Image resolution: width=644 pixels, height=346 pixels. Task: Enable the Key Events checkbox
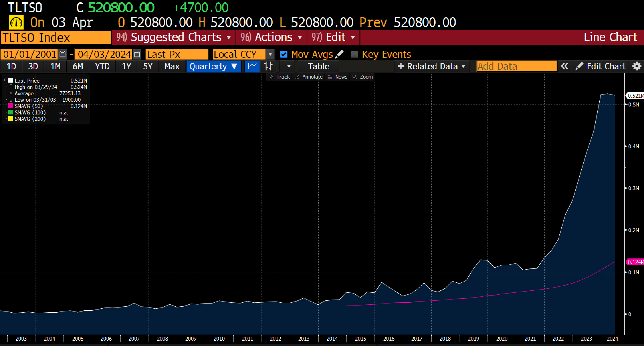pos(354,54)
